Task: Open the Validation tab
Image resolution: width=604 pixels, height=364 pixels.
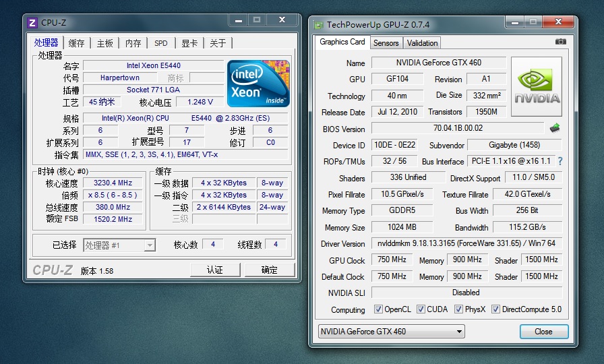Action: pos(423,43)
